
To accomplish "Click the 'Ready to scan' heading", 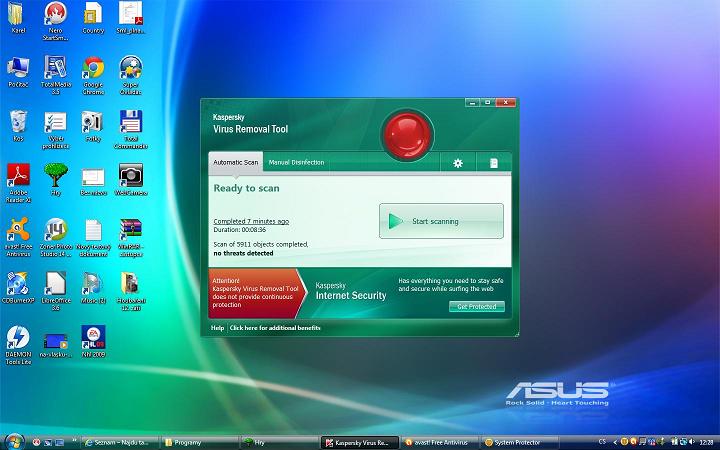I will (x=246, y=188).
